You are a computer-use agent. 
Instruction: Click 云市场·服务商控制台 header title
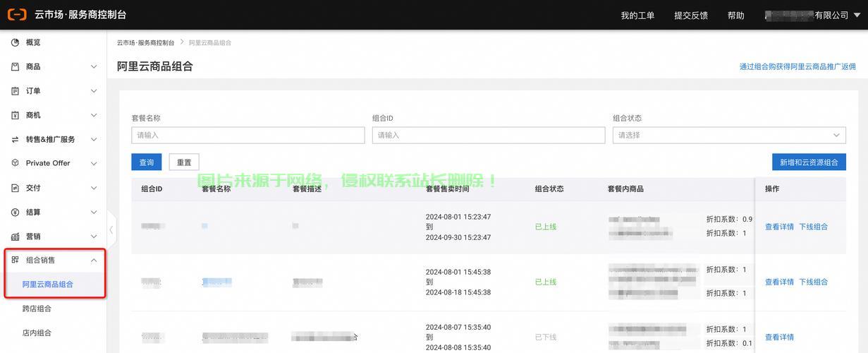coord(81,15)
